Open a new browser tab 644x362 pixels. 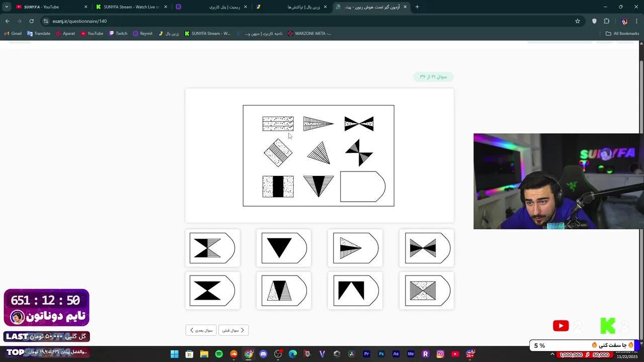tap(417, 7)
